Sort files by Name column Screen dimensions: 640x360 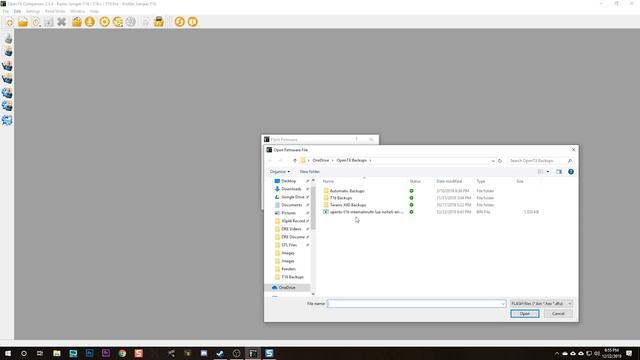pos(328,181)
